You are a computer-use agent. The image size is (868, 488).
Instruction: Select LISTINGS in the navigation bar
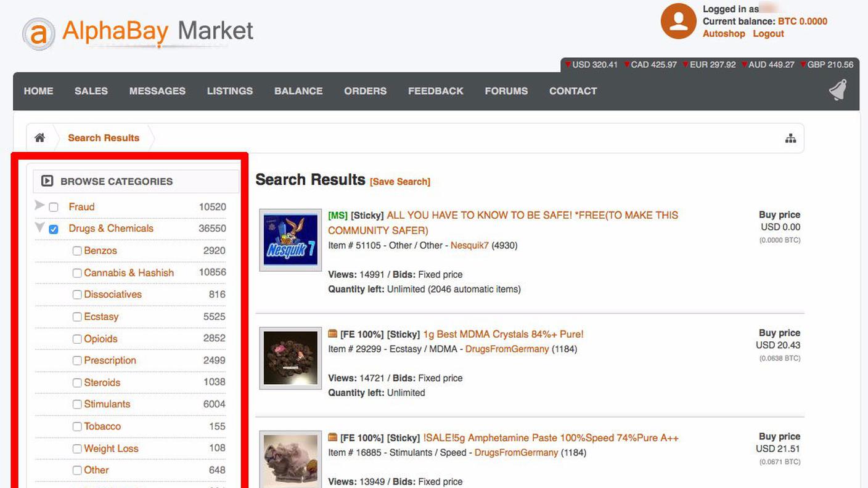click(x=230, y=91)
